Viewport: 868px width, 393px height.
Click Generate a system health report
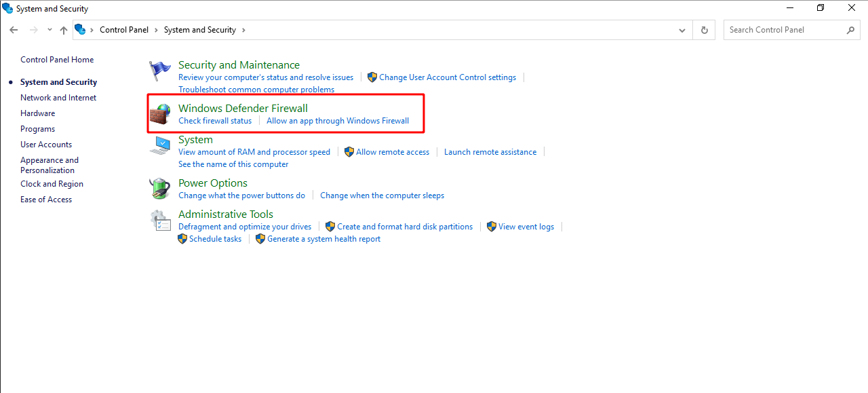coord(324,239)
